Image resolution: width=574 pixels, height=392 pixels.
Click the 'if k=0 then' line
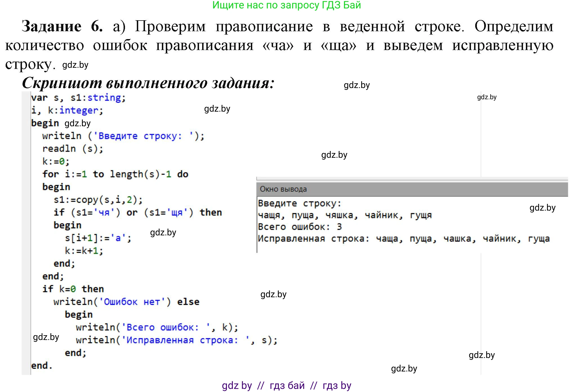[73, 289]
